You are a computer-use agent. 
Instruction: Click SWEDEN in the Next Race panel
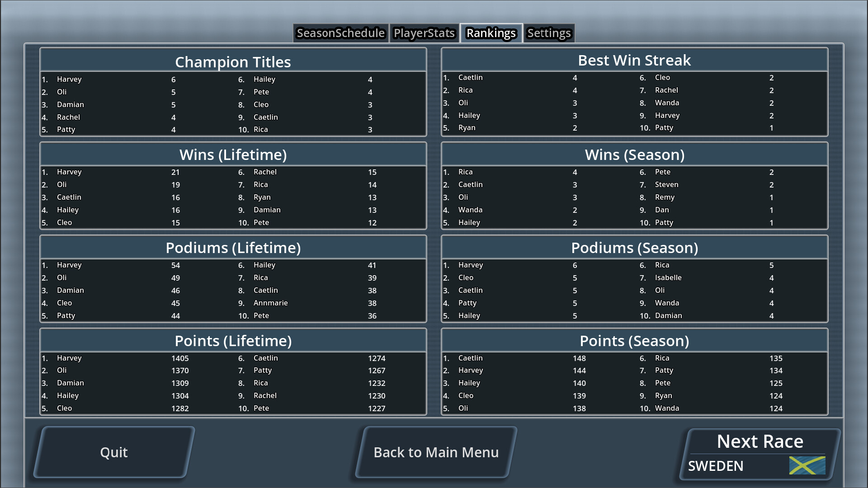715,466
